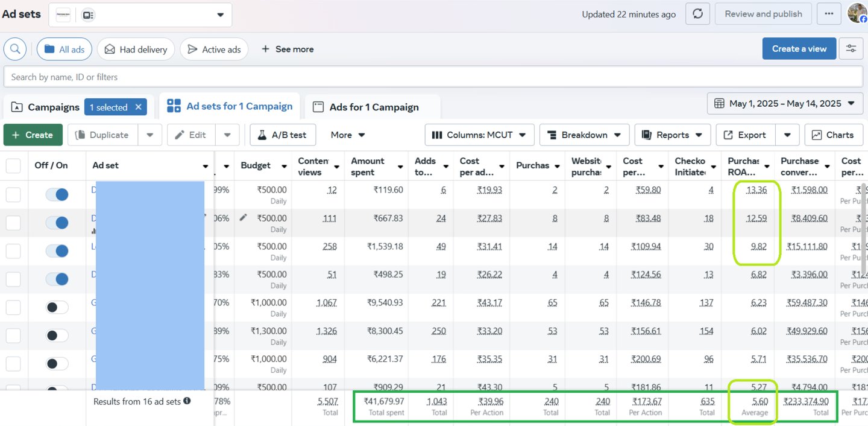Check the select-all header checkbox

pyautogui.click(x=13, y=166)
